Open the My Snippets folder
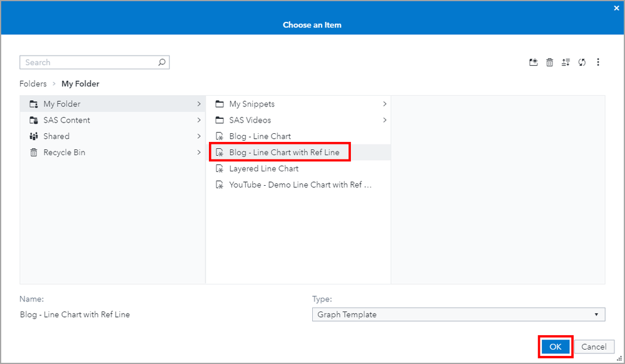 tap(252, 104)
